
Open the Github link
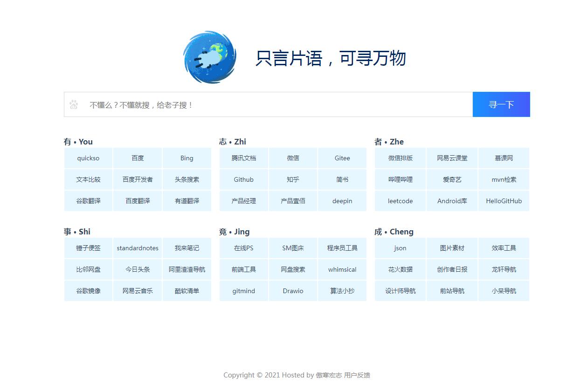coord(243,179)
